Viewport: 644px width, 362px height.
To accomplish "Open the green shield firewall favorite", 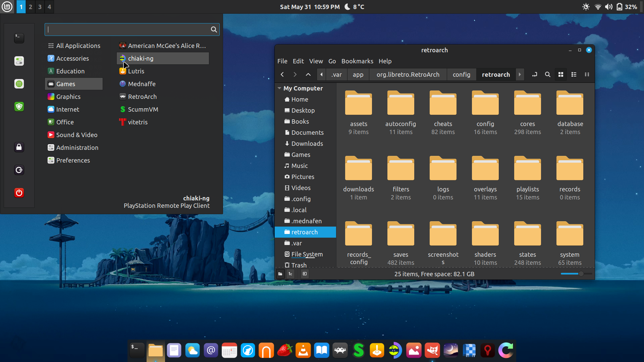I will click(19, 107).
